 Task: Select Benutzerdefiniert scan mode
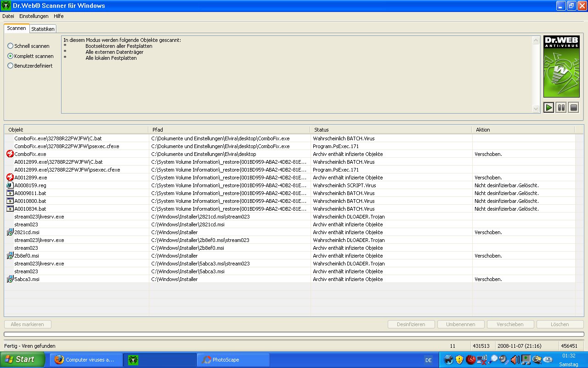30,66
